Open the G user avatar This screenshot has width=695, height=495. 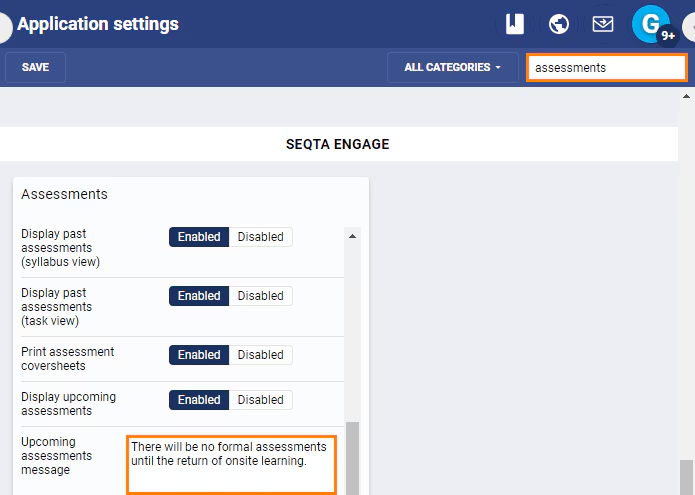[x=650, y=24]
